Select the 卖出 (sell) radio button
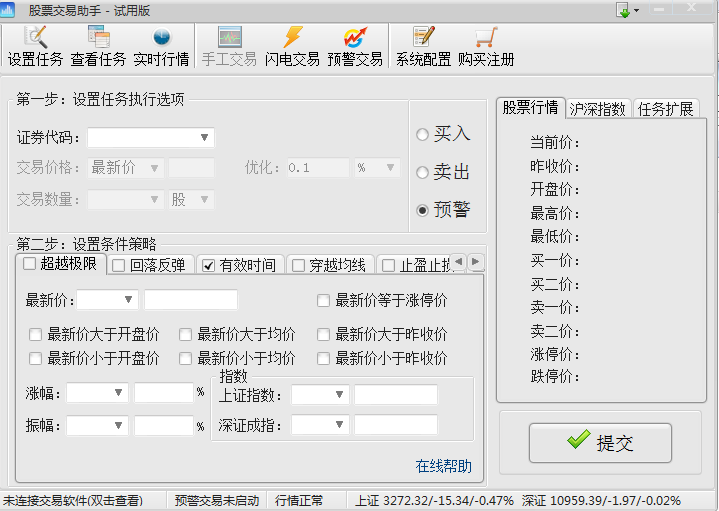This screenshot has width=719, height=511. click(422, 172)
